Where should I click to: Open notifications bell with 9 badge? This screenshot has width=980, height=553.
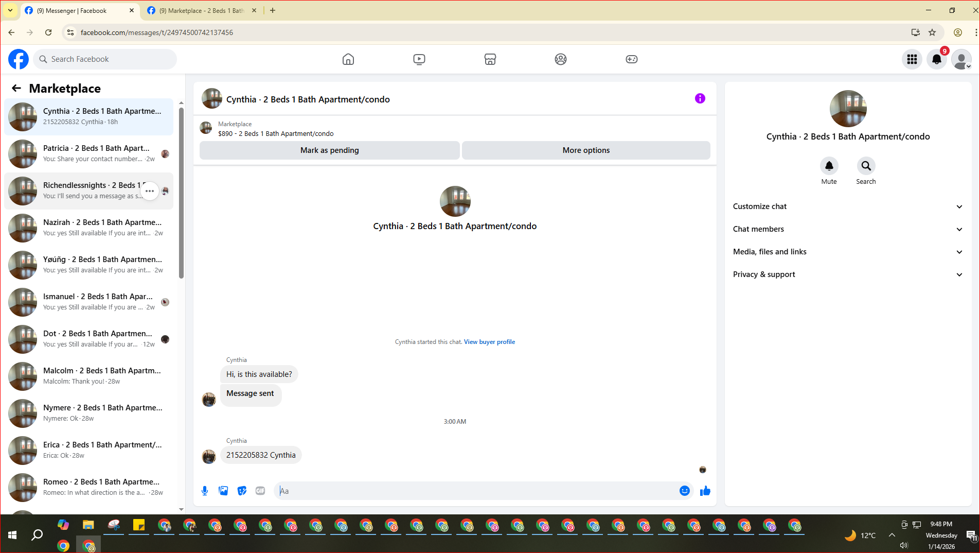(937, 59)
